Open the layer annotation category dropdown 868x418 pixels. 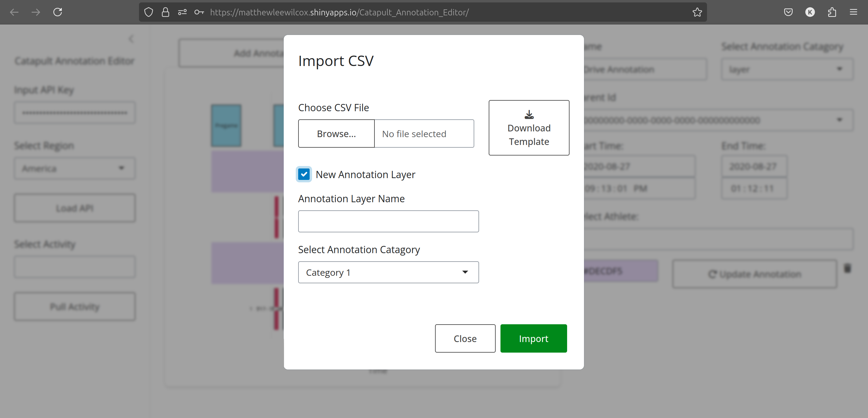pyautogui.click(x=787, y=69)
